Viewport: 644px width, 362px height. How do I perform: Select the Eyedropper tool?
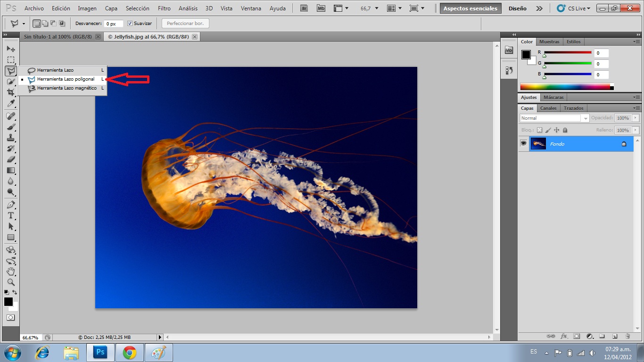[x=10, y=104]
